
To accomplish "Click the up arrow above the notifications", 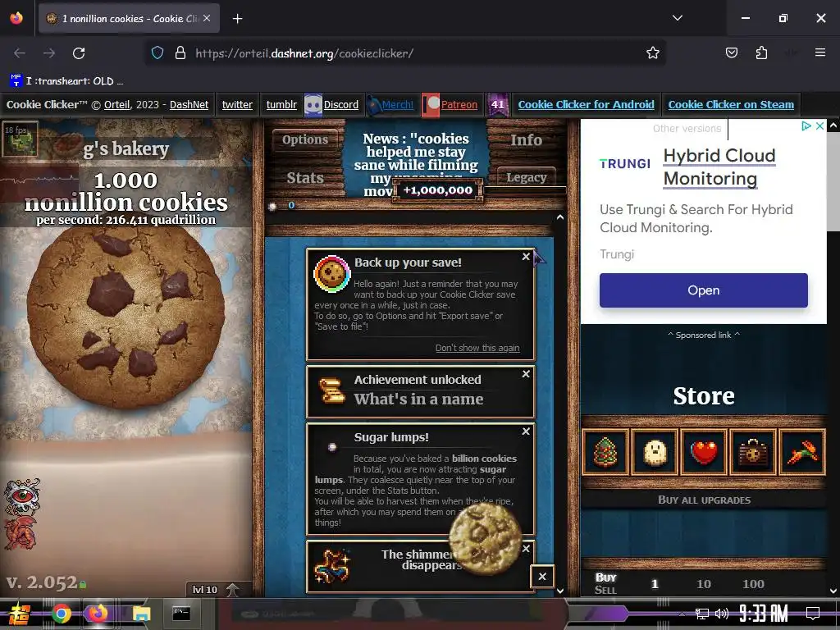I will coord(559,217).
